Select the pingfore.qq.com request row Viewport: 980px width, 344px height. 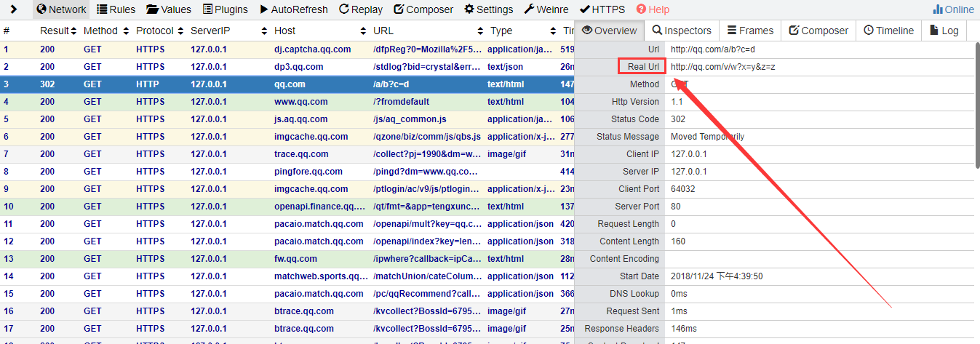287,172
